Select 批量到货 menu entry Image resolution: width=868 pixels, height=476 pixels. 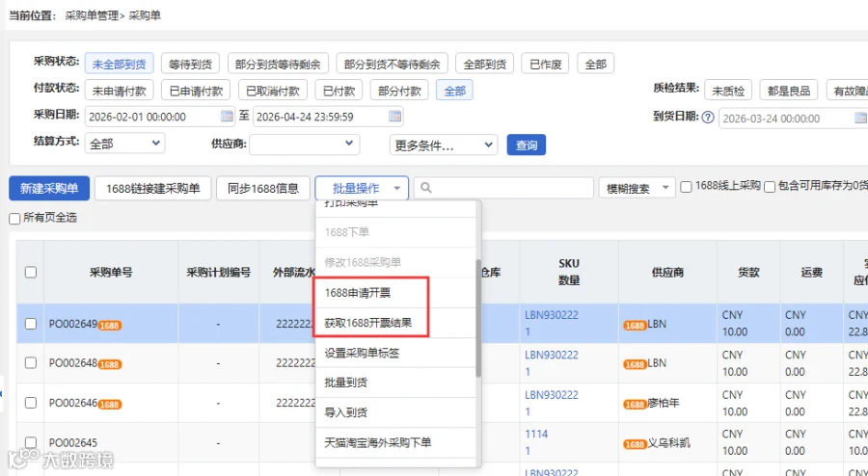click(395, 383)
